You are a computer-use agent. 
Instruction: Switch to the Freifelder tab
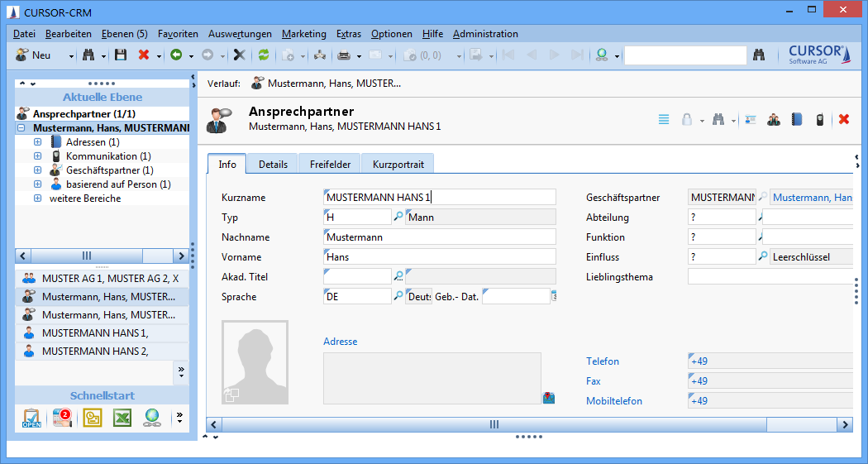(x=330, y=164)
